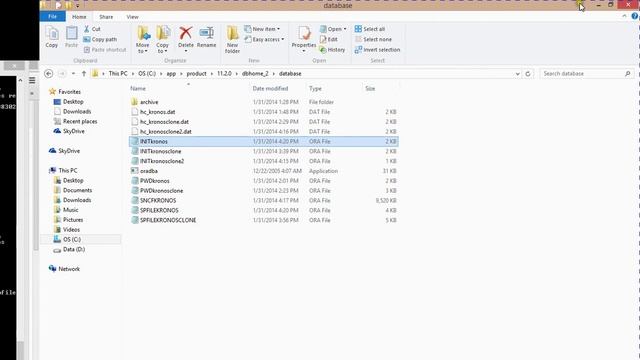640x360 pixels.
Task: Click Paste shortcut in Clipboard group
Action: 105,50
